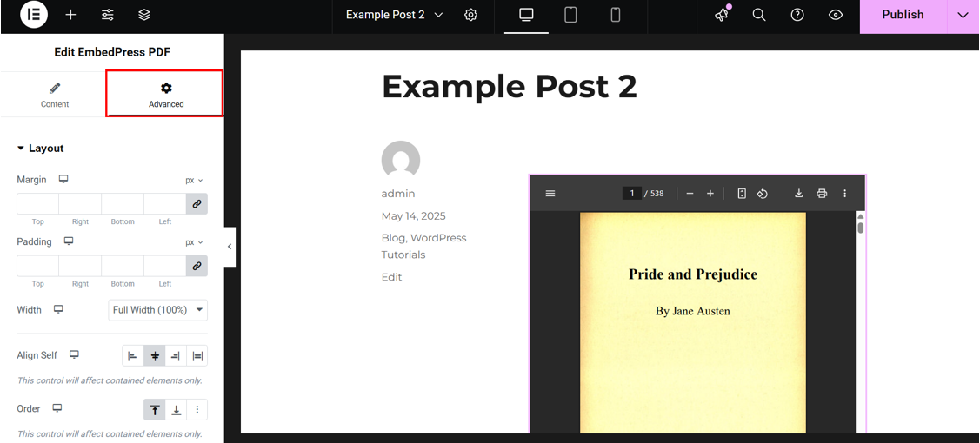The width and height of the screenshot is (980, 443).
Task: Toggle linked Margin values
Action: click(x=197, y=204)
